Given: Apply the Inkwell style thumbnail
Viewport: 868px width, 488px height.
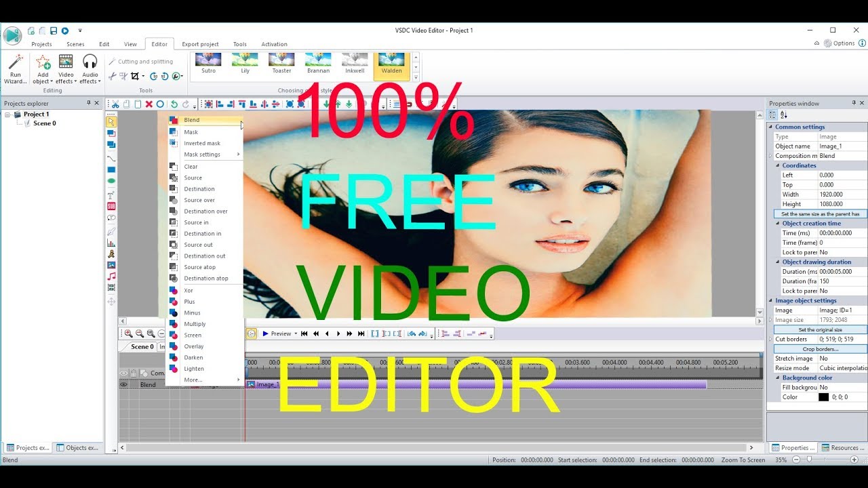Looking at the screenshot, I should coord(355,64).
